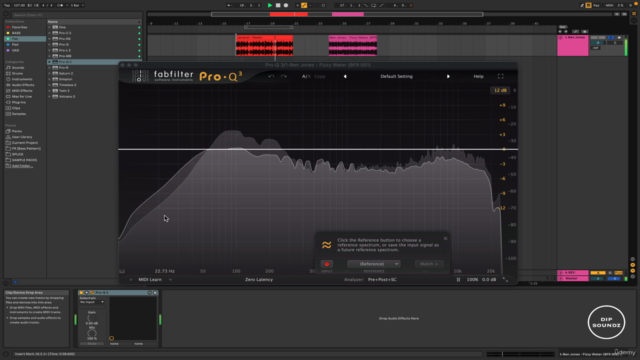Image resolution: width=640 pixels, height=360 pixels.
Task: Click the stop button in transport bar
Action: [278, 5]
